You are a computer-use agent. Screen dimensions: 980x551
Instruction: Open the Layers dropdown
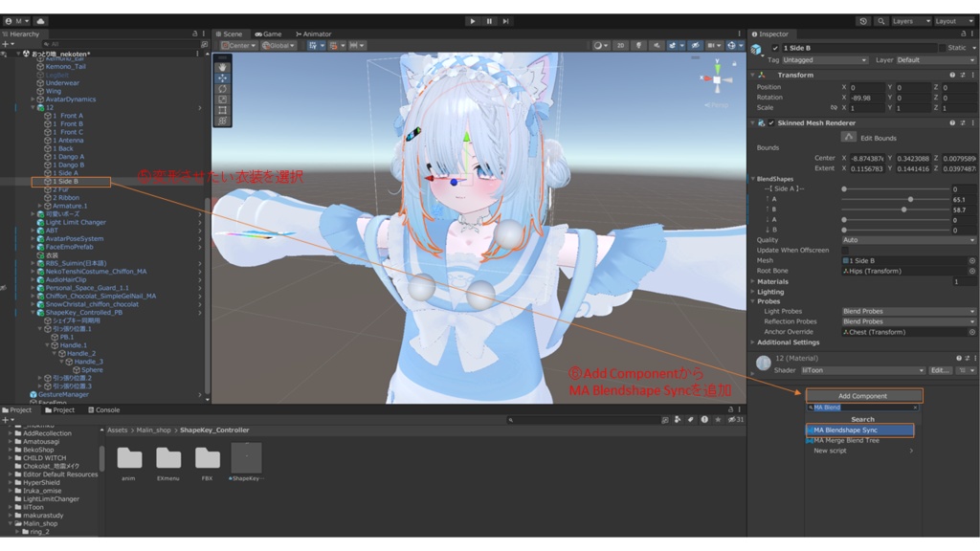coord(911,21)
